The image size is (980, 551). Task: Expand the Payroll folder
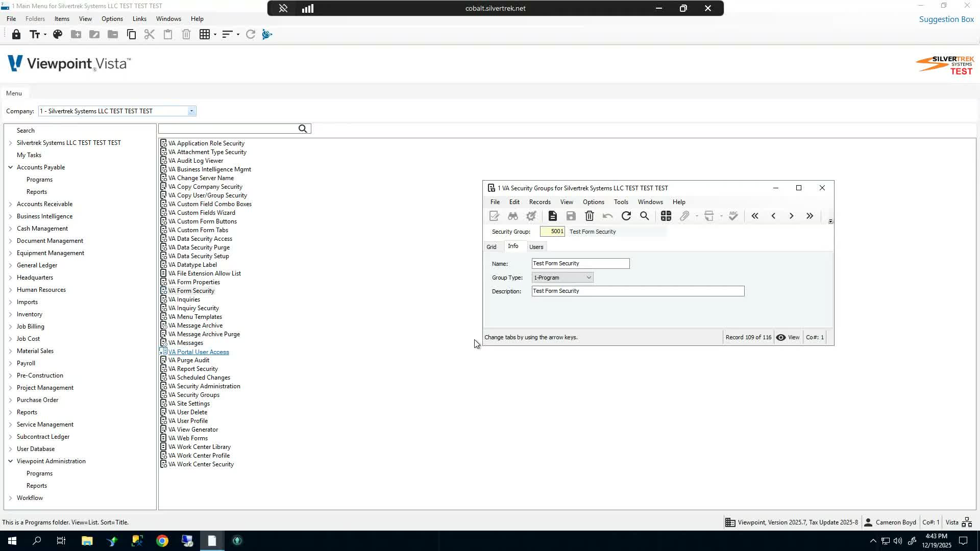click(11, 363)
